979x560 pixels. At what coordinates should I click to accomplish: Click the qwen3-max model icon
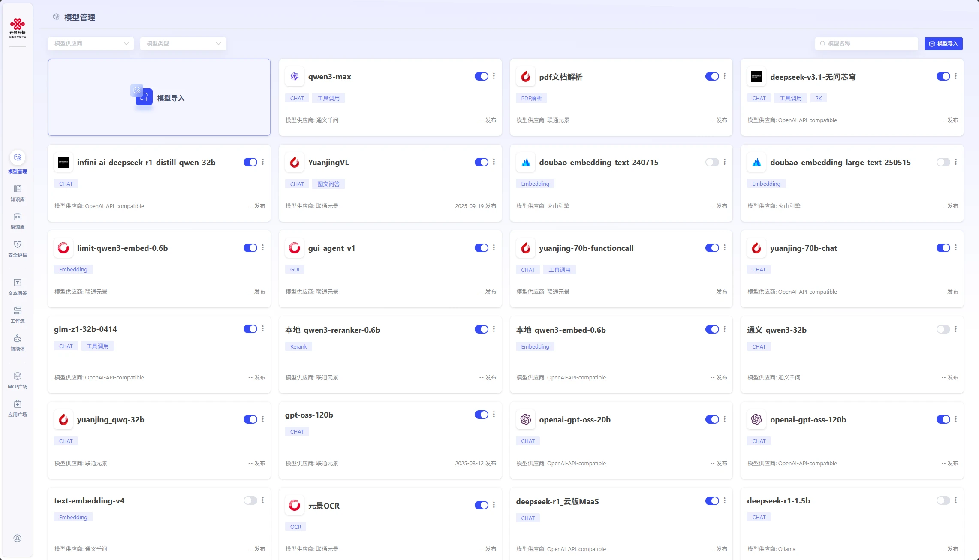pos(295,77)
